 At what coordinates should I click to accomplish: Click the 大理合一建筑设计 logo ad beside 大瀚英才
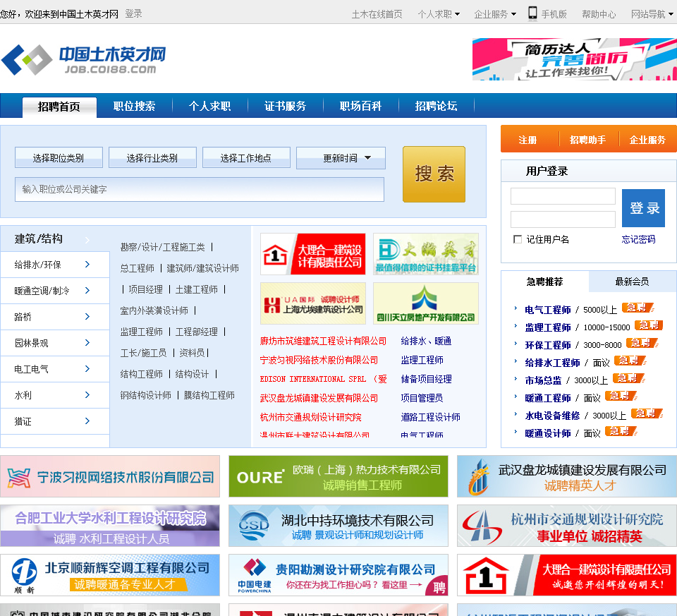tap(313, 254)
